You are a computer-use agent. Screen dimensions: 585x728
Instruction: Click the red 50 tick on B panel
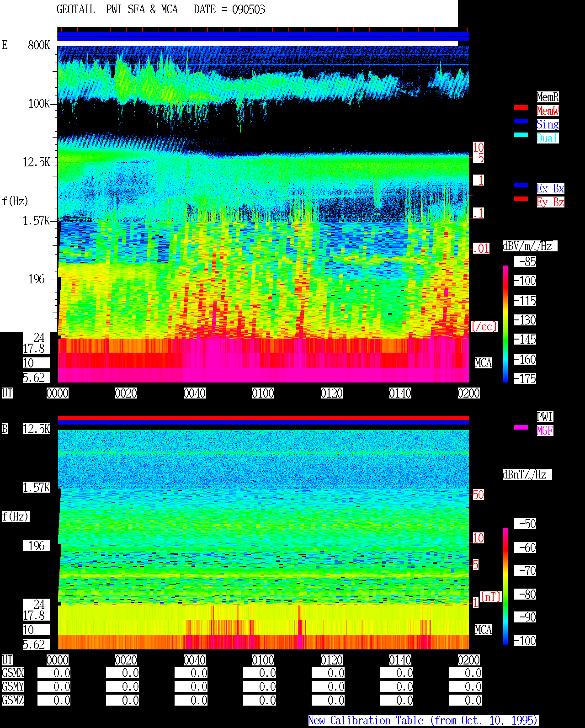478,494
